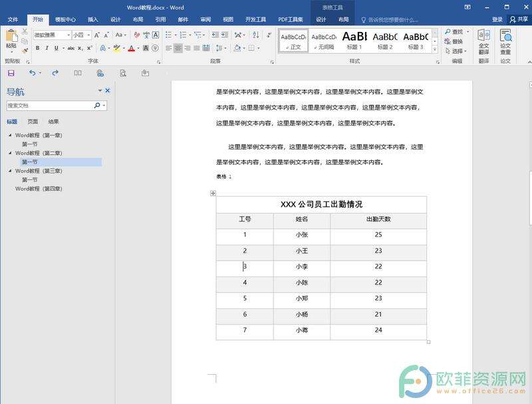Click the Cut scissors icon
The width and height of the screenshot is (532, 404).
point(25,31)
